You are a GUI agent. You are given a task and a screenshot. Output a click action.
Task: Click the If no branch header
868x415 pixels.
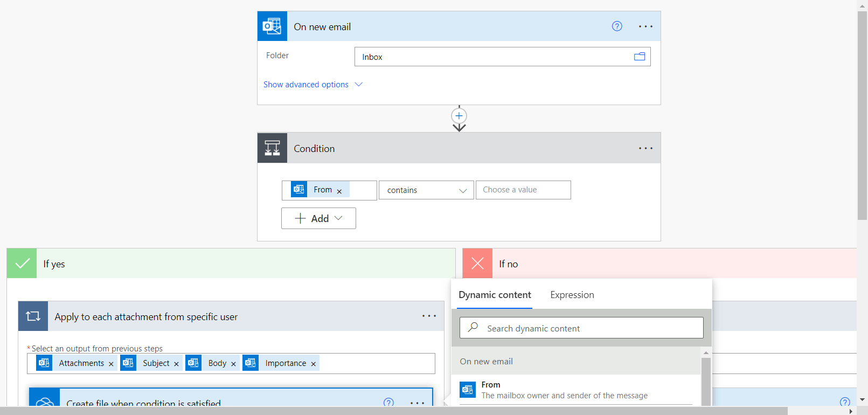point(659,264)
